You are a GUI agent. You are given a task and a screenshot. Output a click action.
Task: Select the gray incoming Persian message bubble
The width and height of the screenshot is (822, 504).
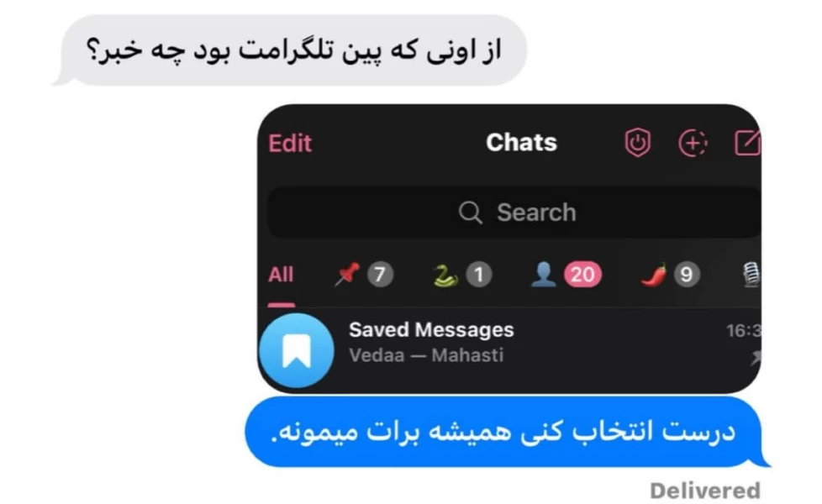[290, 50]
